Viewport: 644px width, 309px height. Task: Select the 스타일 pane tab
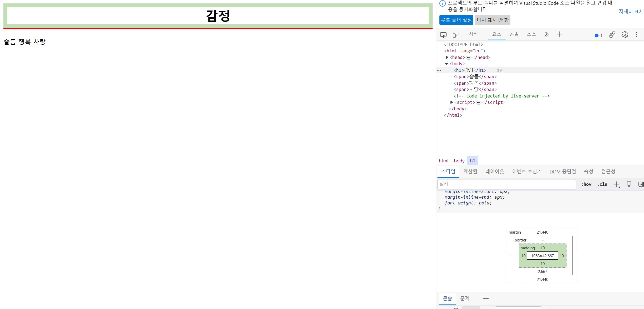[x=448, y=171]
